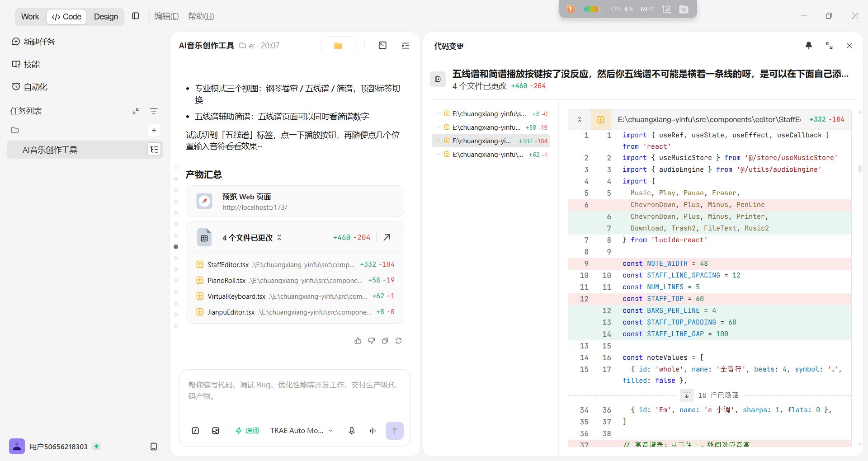The image size is (868, 461).
Task: Give thumbs down to the response
Action: coord(372,341)
